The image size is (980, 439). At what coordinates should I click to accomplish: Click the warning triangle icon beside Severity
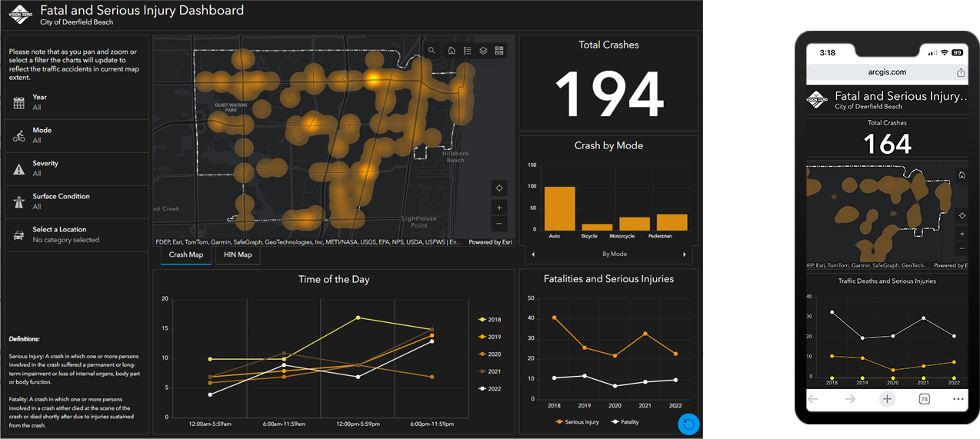pyautogui.click(x=19, y=169)
